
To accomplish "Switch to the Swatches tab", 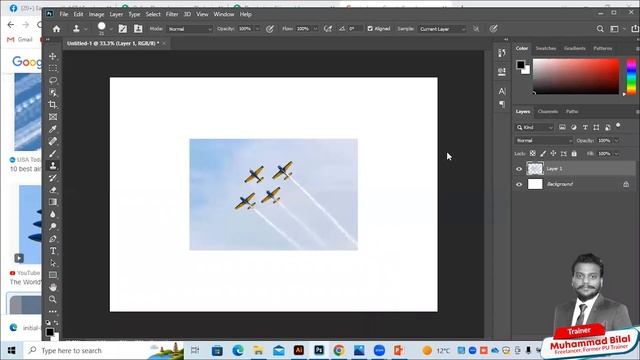I will 546,48.
